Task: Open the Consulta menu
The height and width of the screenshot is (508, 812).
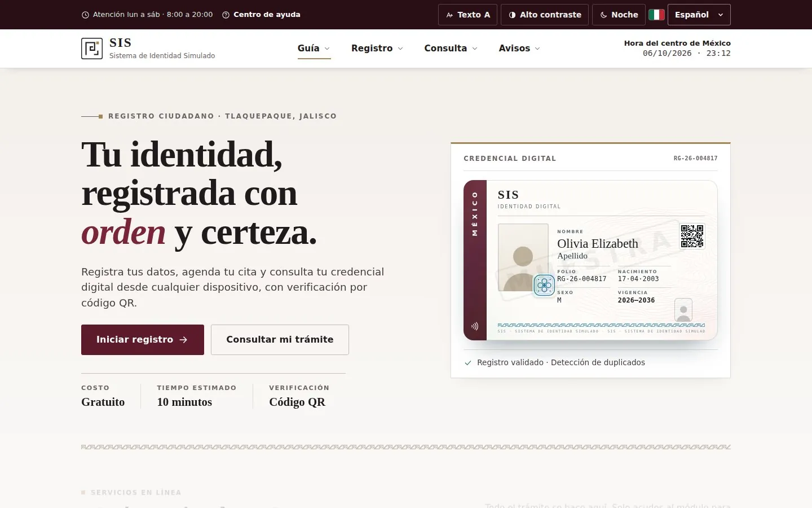Action: click(451, 49)
